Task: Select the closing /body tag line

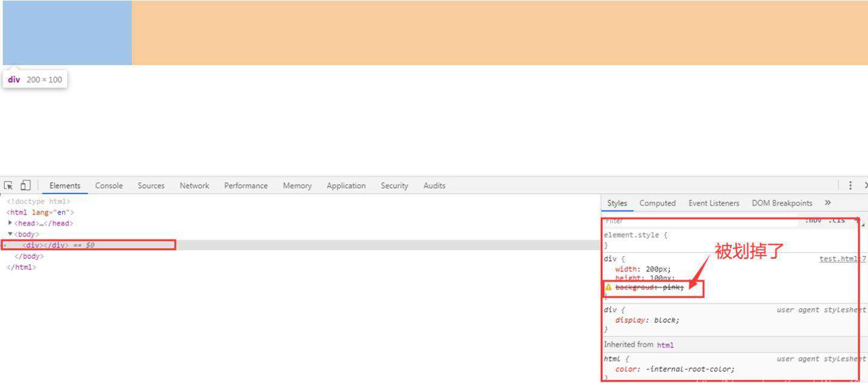Action: 29,256
